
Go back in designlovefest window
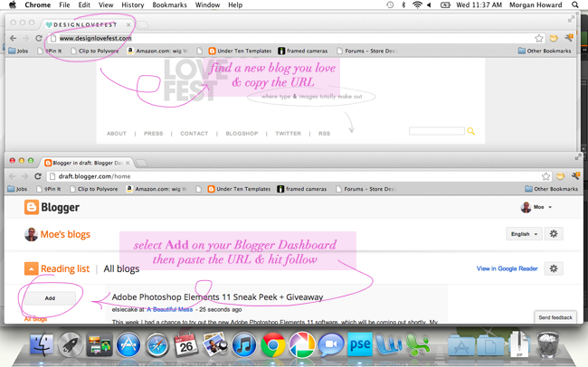pyautogui.click(x=14, y=38)
